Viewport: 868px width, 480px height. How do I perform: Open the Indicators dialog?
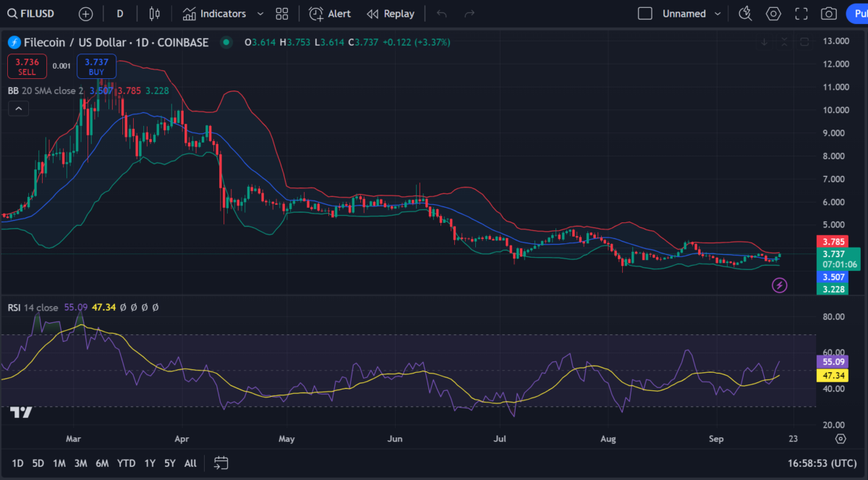coord(214,14)
